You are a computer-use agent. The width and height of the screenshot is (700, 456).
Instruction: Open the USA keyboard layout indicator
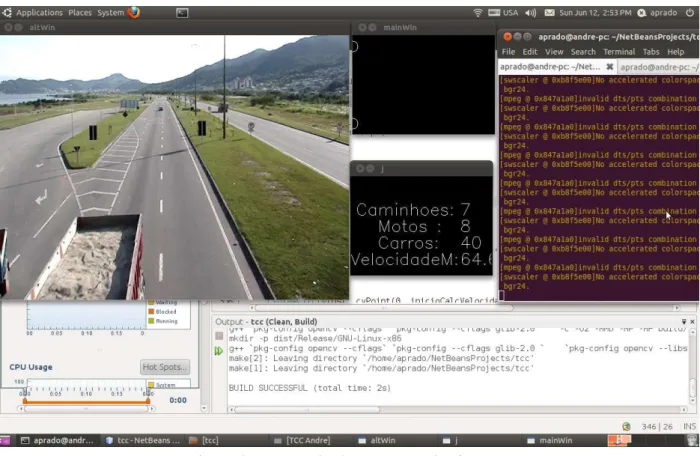(503, 13)
